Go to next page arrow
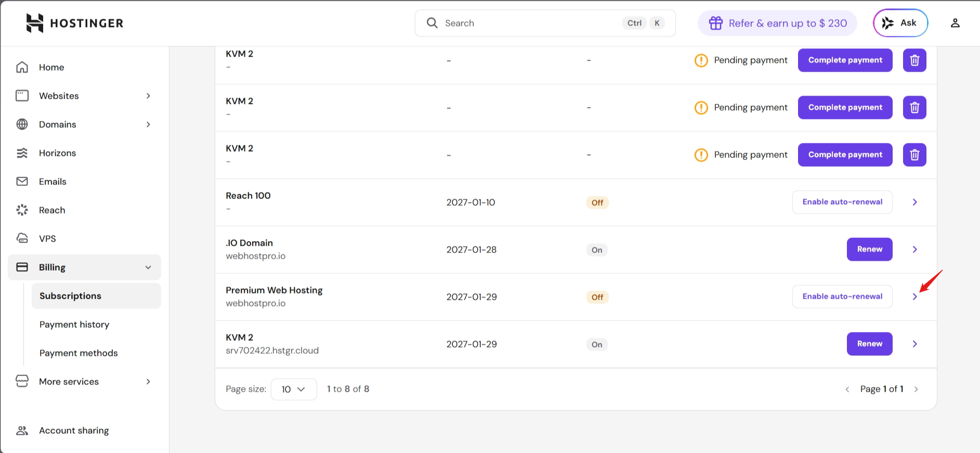Image resolution: width=980 pixels, height=453 pixels. (x=916, y=389)
